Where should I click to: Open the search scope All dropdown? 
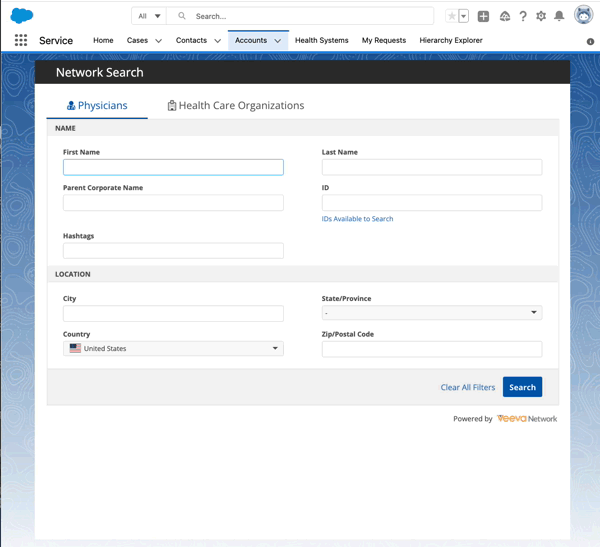tap(149, 16)
